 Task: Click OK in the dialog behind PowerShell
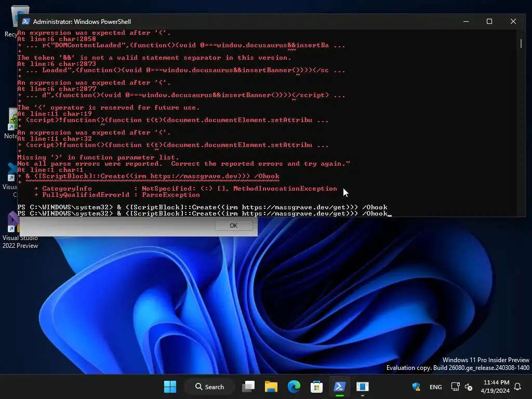234,225
